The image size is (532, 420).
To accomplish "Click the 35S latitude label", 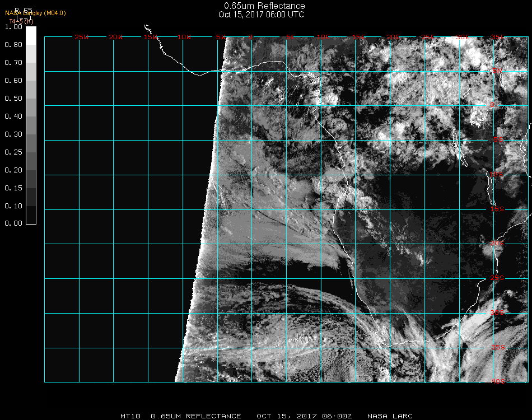I will [497, 347].
